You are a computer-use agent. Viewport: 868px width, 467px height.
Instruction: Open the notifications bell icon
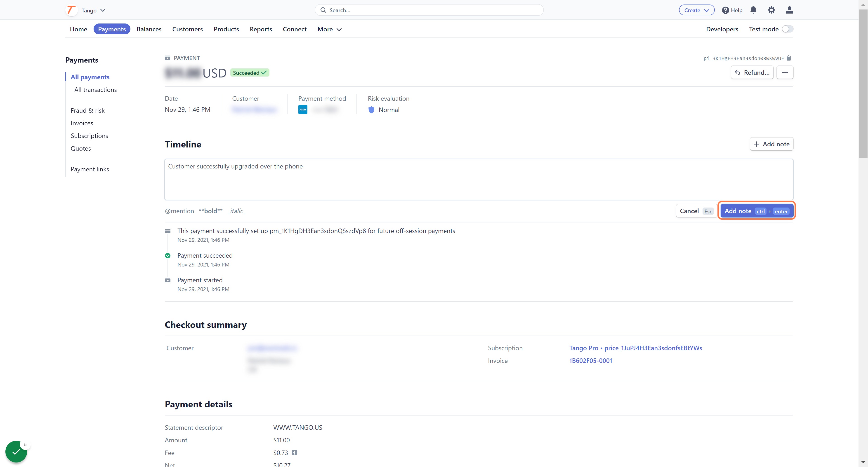(x=753, y=10)
